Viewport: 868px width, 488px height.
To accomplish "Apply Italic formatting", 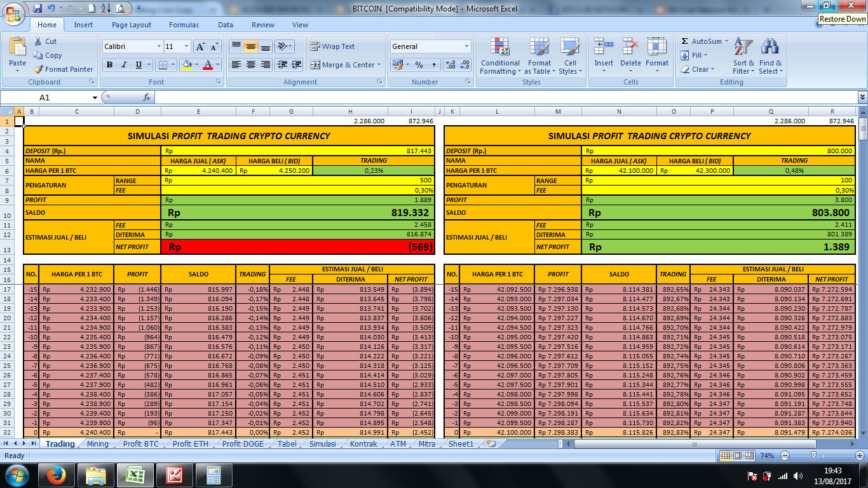I will (x=123, y=65).
